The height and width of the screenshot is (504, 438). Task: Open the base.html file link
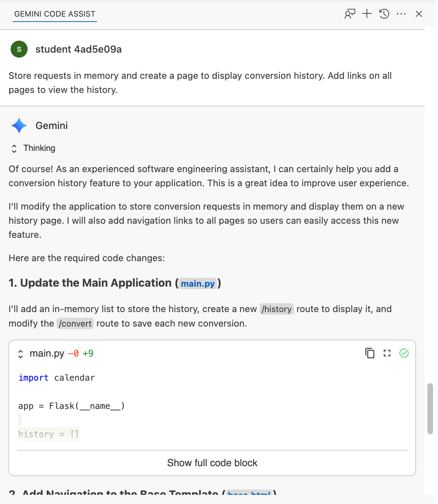coord(249,493)
